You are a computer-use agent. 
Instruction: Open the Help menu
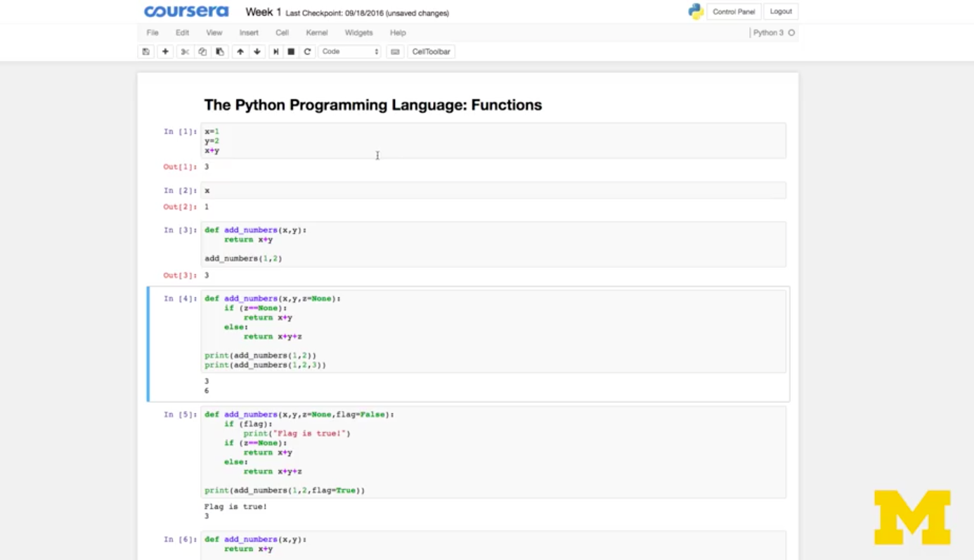pos(398,32)
